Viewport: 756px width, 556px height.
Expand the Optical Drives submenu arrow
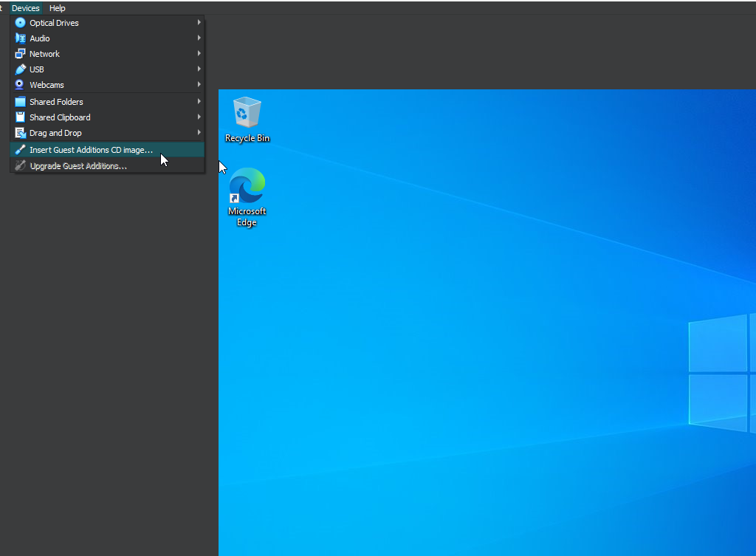tap(199, 23)
